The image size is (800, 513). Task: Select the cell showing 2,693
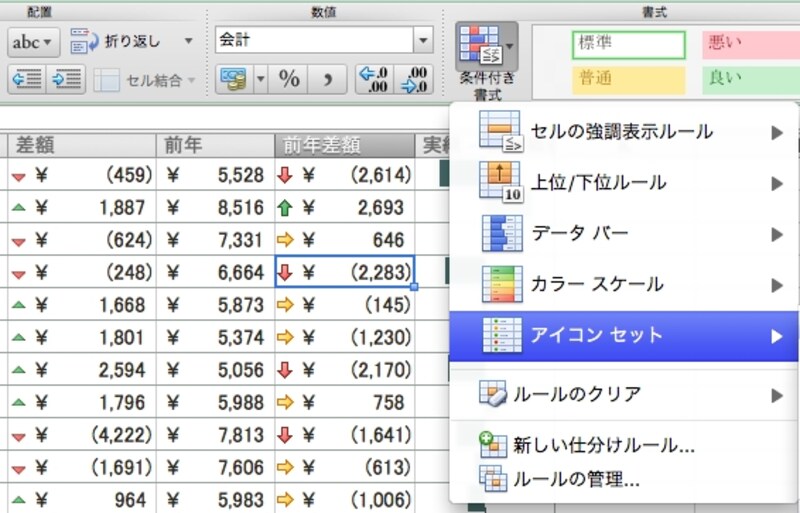pyautogui.click(x=345, y=207)
